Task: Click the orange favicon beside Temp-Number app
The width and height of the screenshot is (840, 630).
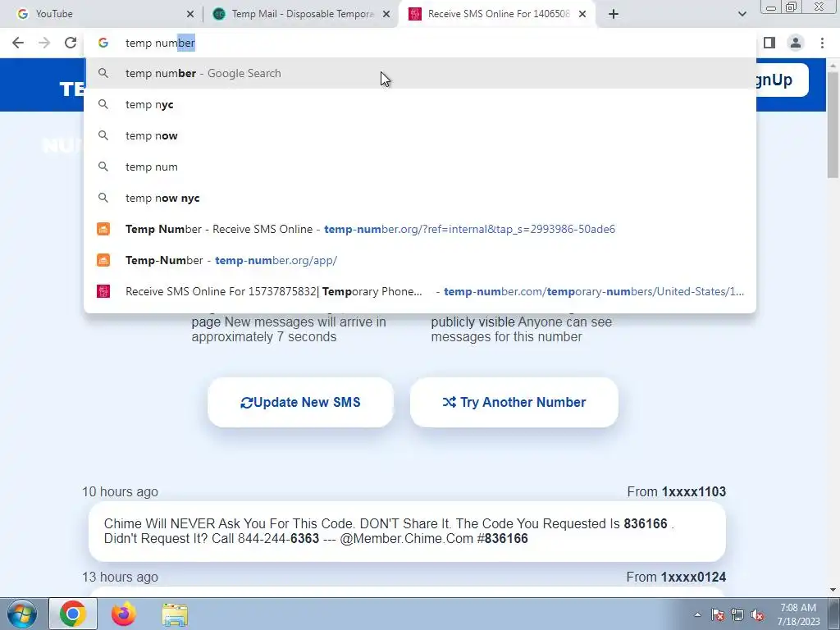Action: tap(103, 260)
